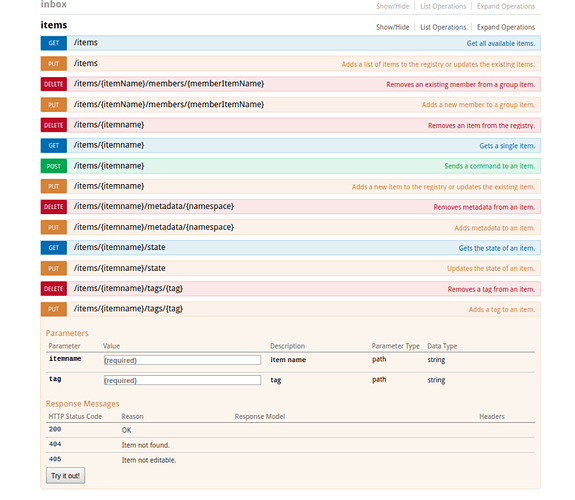The width and height of the screenshot is (575, 500).
Task: Click PUT badge for metadata/{namespace}
Action: [x=54, y=227]
